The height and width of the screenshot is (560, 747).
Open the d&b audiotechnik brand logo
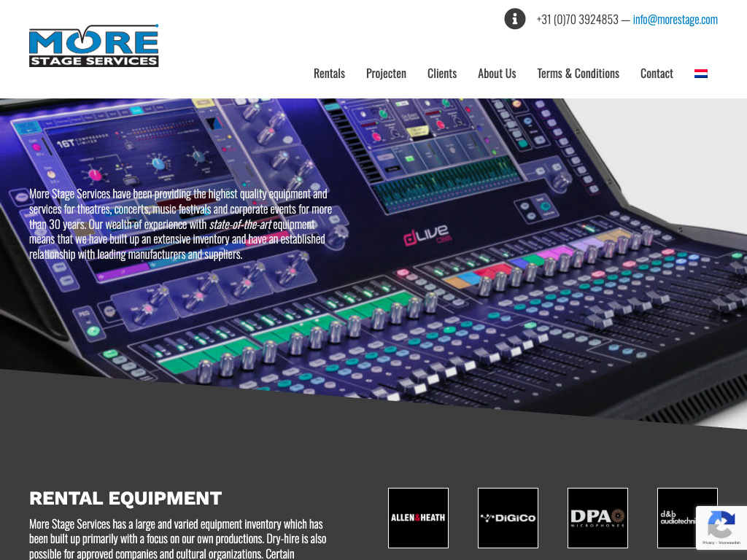point(677,518)
